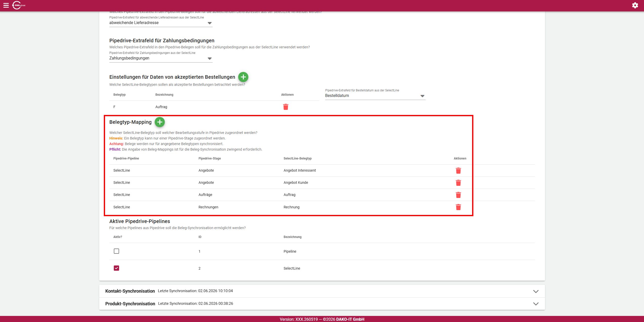Screen dimensions: 644x322
Task: Open the abweichende Lieferadresse dropdown
Action: (x=161, y=23)
